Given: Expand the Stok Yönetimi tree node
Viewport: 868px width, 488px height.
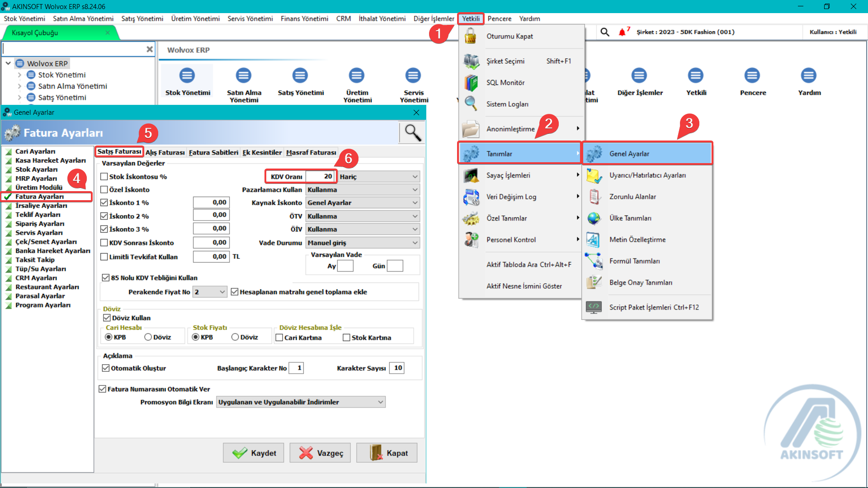Looking at the screenshot, I should pos(19,75).
